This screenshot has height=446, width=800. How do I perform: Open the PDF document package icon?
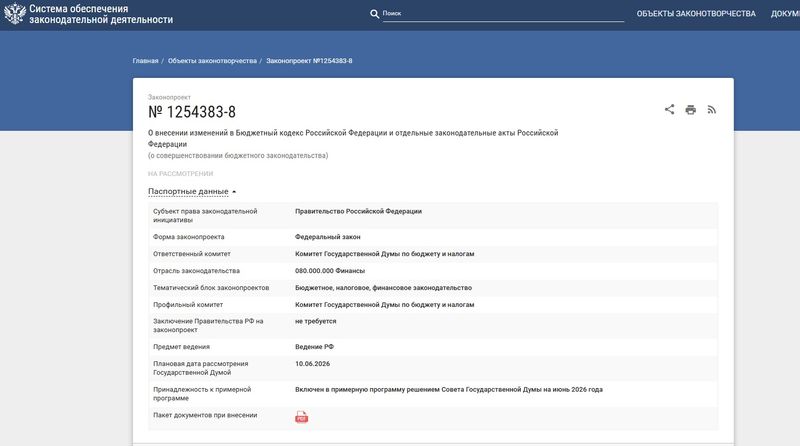click(302, 417)
